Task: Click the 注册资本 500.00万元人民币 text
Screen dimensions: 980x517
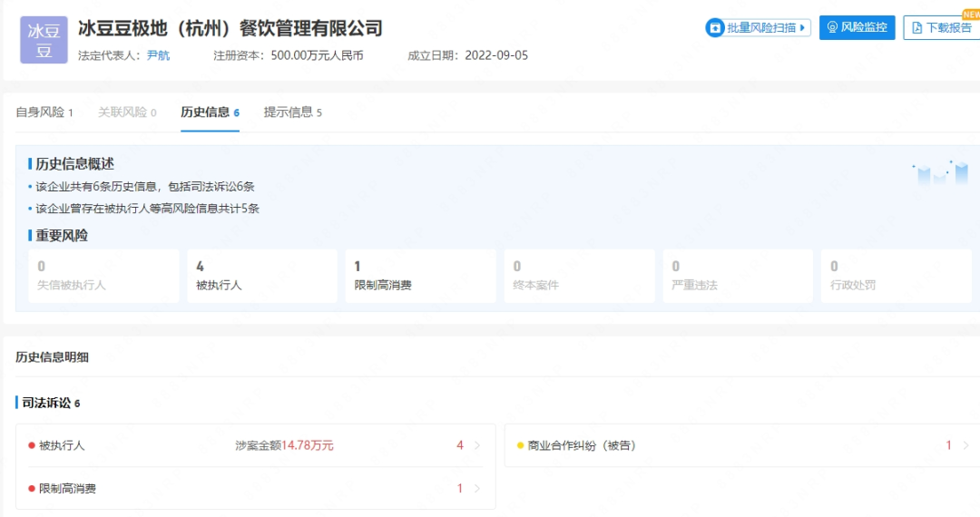Action: click(x=289, y=55)
